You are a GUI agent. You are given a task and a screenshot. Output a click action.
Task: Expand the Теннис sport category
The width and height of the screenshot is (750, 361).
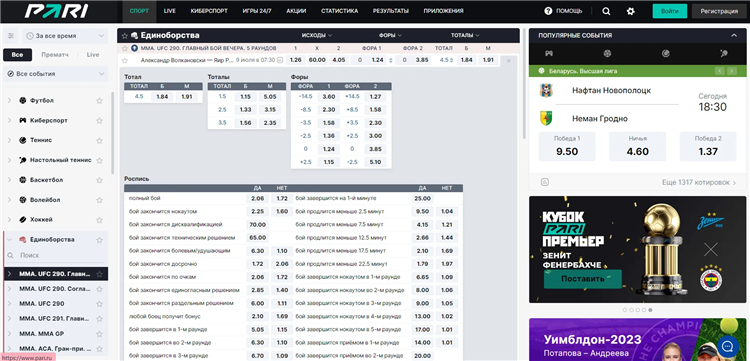41,141
